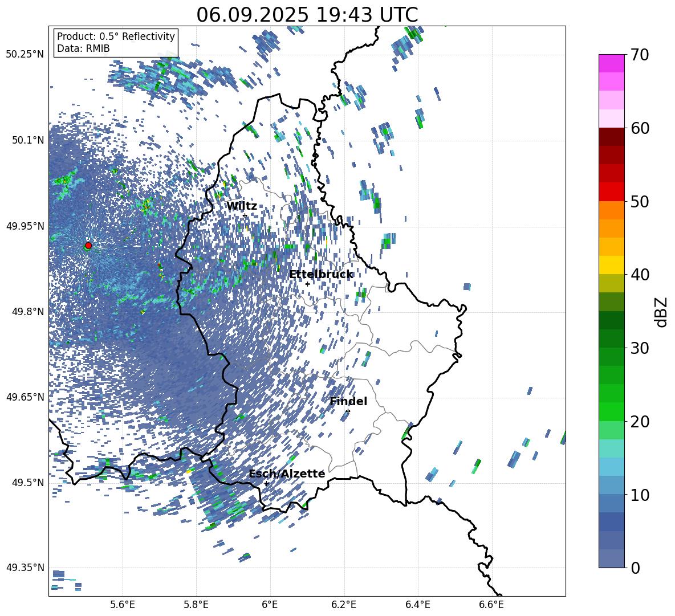The width and height of the screenshot is (675, 616).
Task: Click the colorbar value 60
Action: tap(640, 128)
